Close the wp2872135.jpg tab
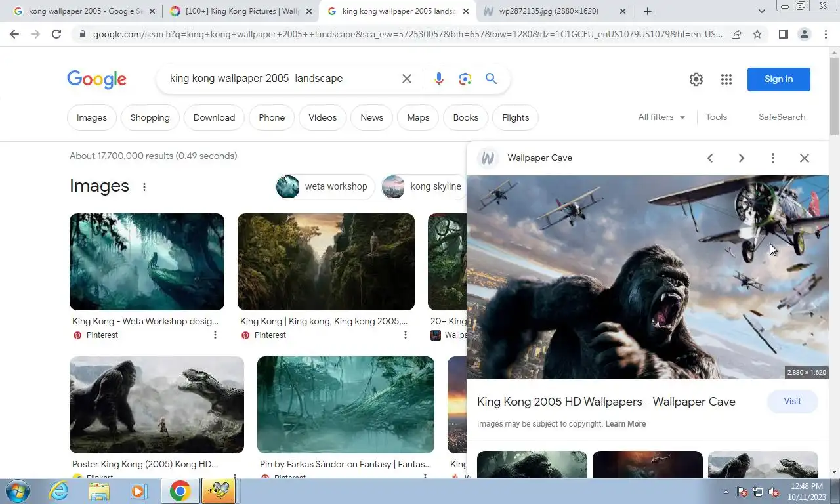The image size is (840, 504). 622,11
